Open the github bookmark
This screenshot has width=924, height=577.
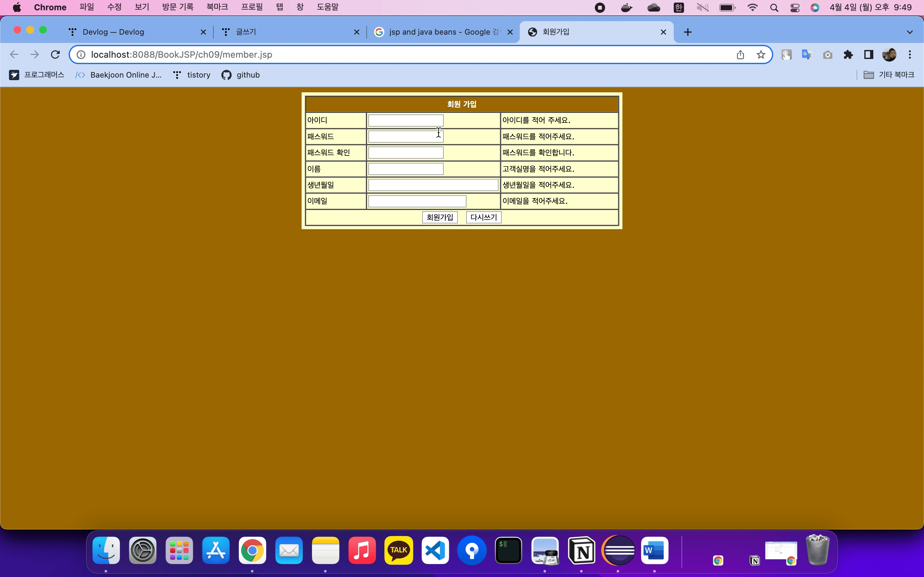pyautogui.click(x=241, y=75)
